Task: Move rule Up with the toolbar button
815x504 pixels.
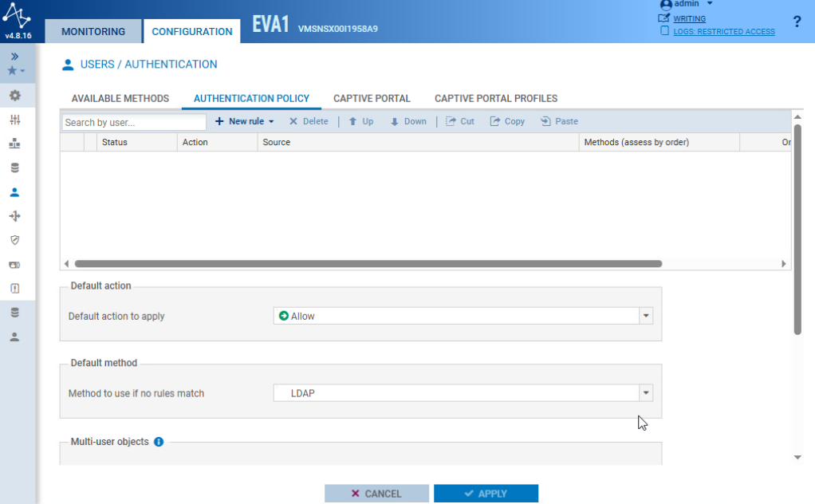Action: click(x=361, y=121)
